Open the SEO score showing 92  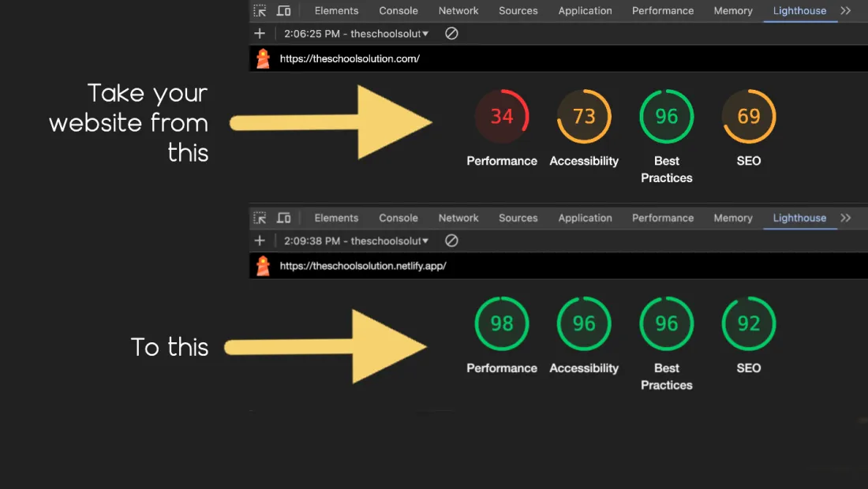tap(748, 323)
